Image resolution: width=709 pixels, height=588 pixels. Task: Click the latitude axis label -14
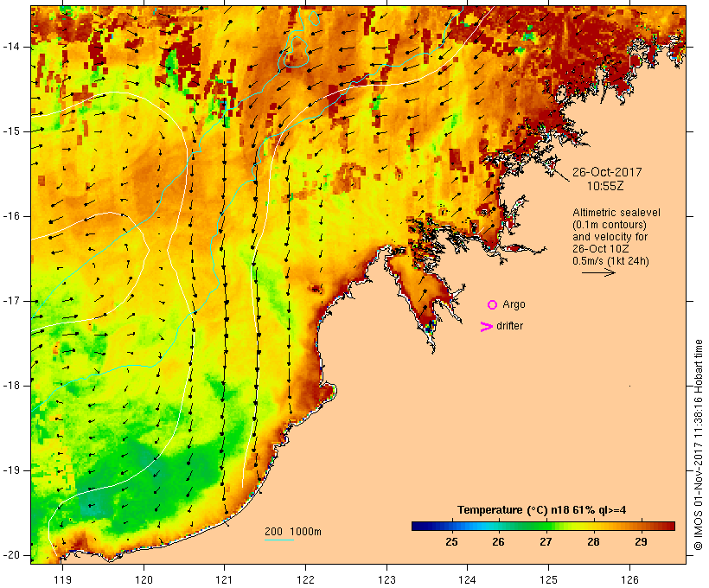(10, 47)
